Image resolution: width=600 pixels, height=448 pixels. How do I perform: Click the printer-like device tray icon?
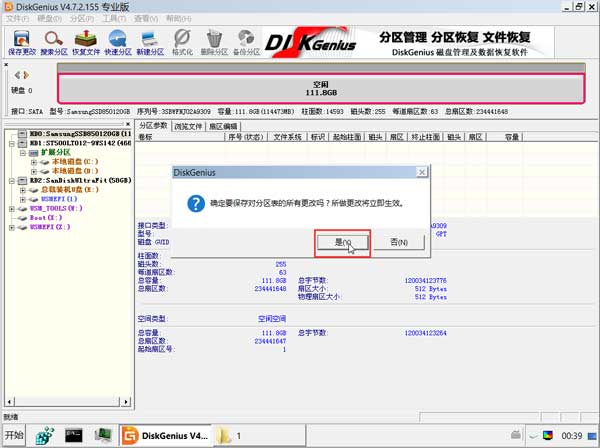pyautogui.click(x=516, y=435)
